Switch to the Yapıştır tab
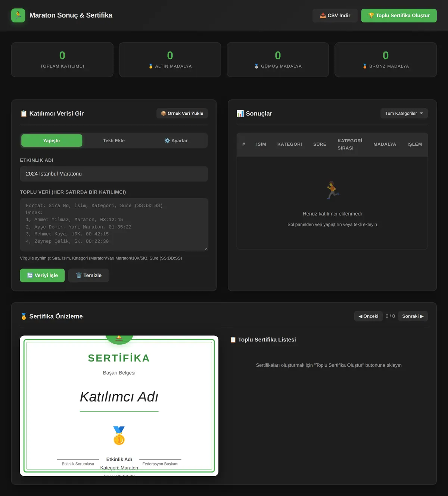 pyautogui.click(x=52, y=140)
